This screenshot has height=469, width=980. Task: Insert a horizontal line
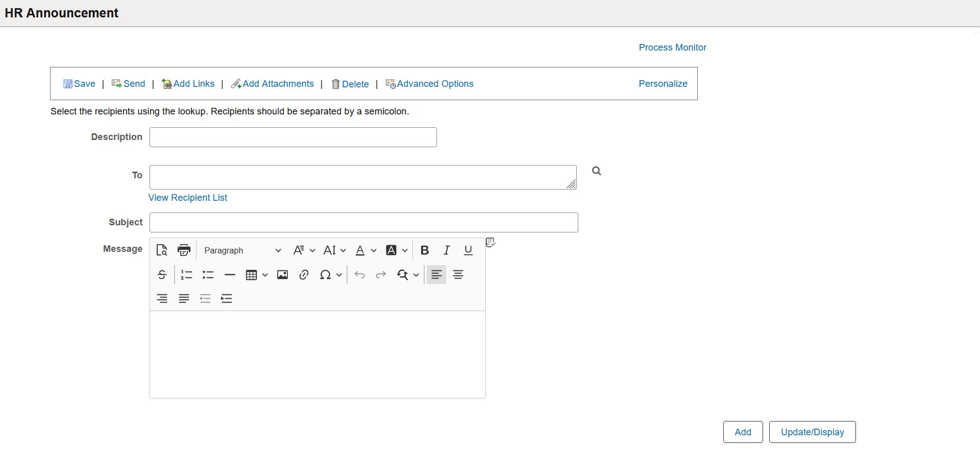pyautogui.click(x=230, y=275)
